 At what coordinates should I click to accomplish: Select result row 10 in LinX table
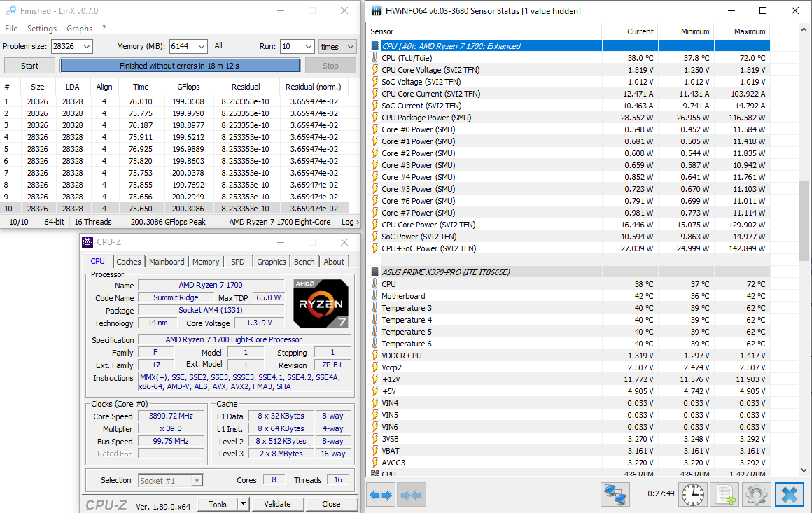tap(174, 209)
